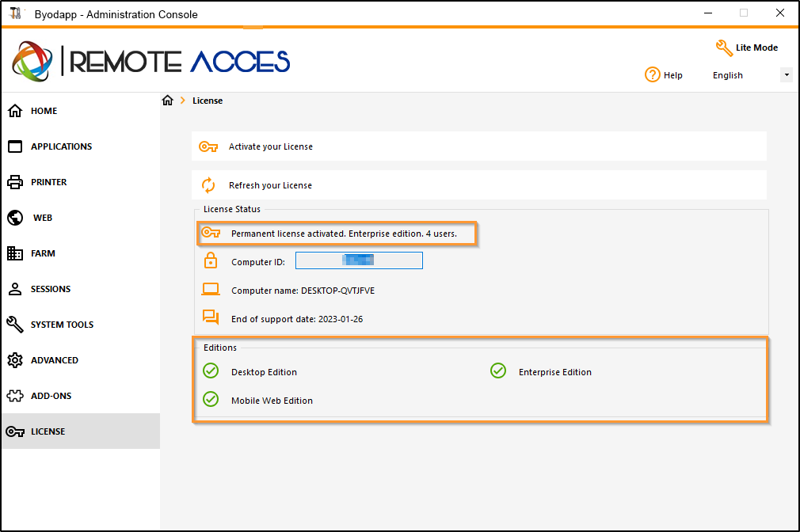Click the green check beside Mobile Web Edition
The width and height of the screenshot is (800, 532).
tap(211, 399)
